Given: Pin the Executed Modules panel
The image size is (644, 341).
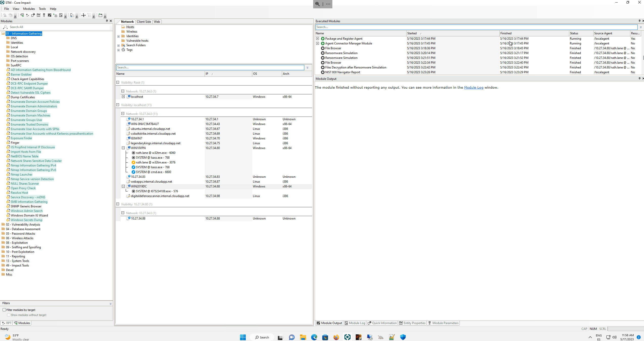Looking at the screenshot, I should [x=639, y=21].
